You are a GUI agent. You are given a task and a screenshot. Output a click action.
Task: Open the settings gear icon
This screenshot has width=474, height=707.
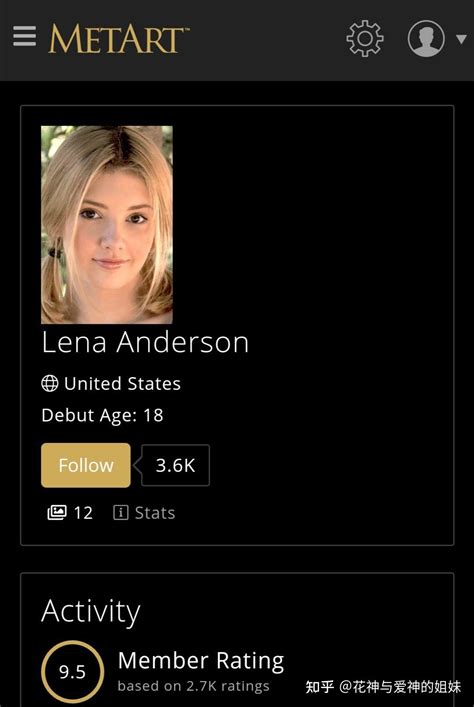365,38
